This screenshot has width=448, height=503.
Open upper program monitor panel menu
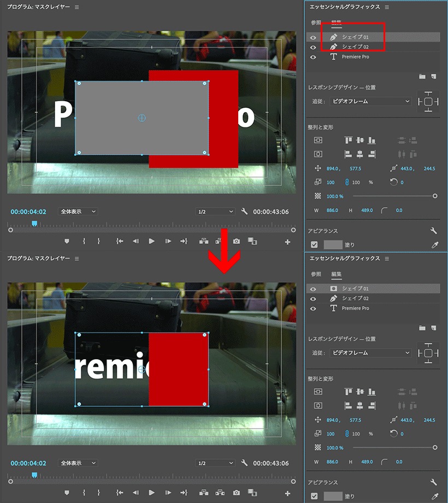point(77,7)
